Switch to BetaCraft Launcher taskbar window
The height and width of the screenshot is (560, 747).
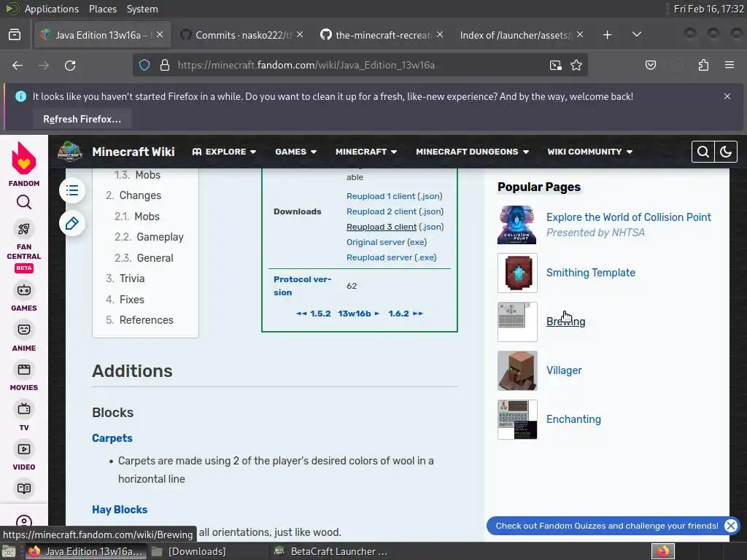click(330, 551)
